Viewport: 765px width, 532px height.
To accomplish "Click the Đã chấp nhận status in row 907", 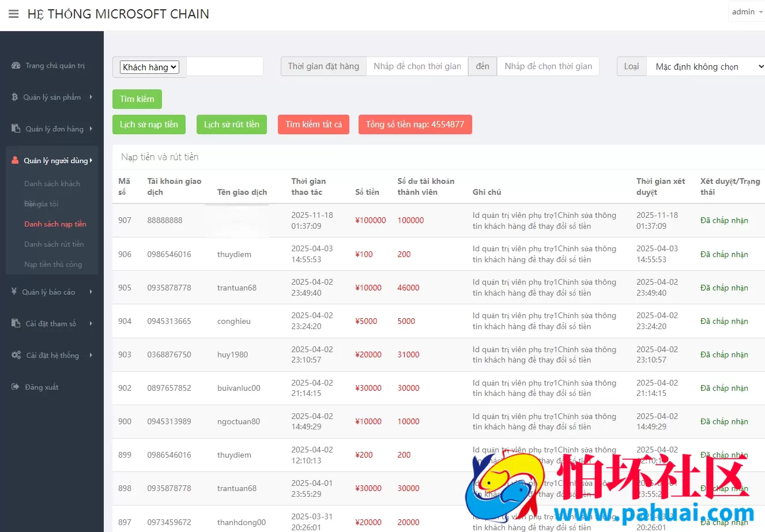I will (724, 220).
